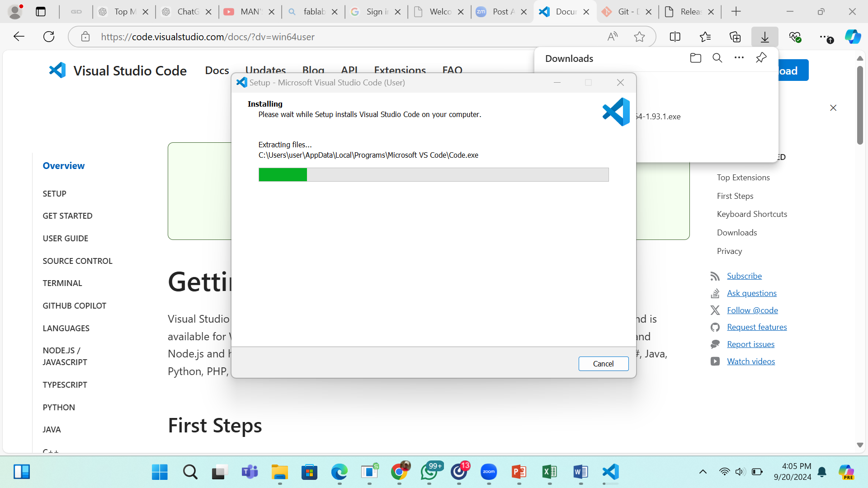Click the Windows Search taskbar button
Viewport: 868px width, 488px height.
[189, 471]
